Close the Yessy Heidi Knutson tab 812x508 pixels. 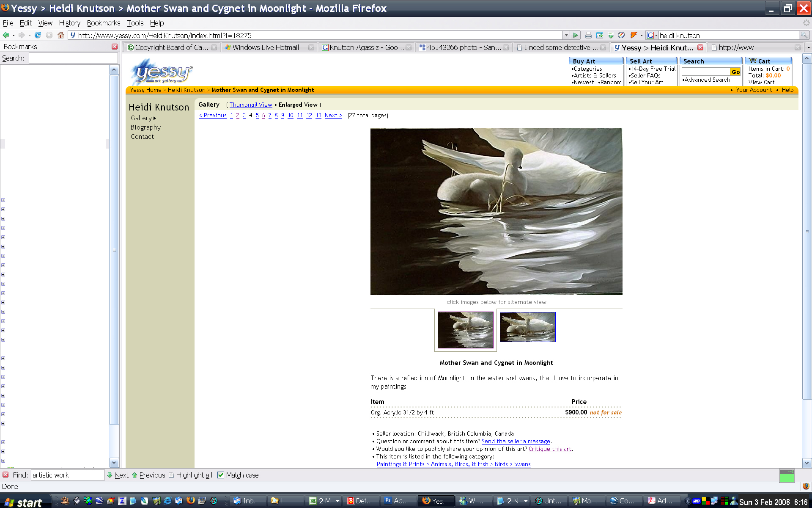[700, 47]
